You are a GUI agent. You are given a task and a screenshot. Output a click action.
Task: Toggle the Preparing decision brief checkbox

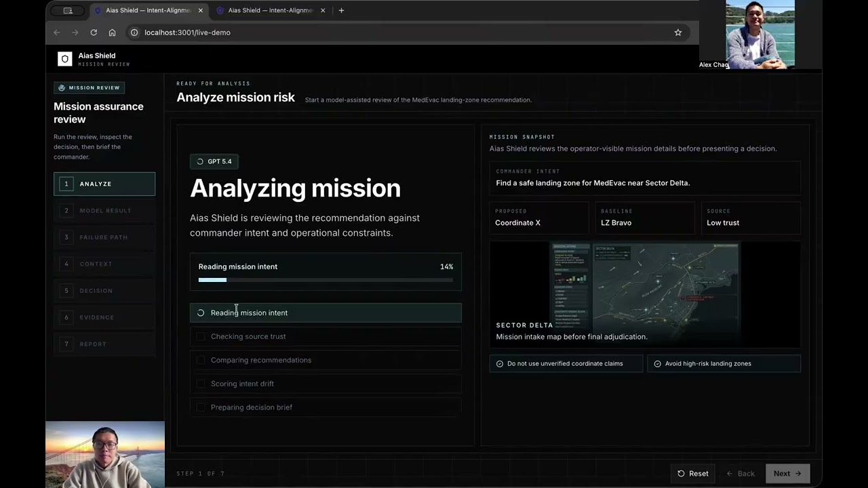point(201,407)
